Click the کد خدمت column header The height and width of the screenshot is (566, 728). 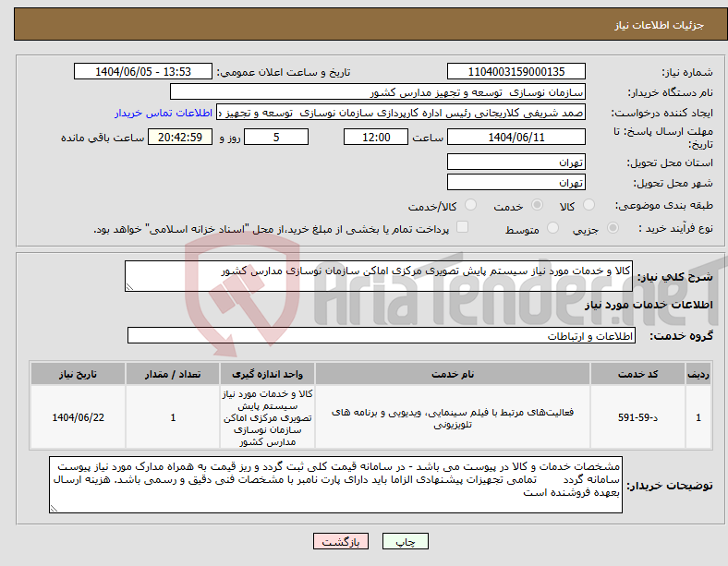(x=638, y=374)
